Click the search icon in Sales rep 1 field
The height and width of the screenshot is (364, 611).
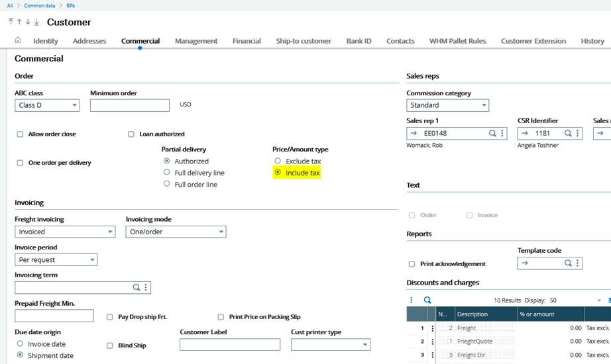tap(492, 134)
